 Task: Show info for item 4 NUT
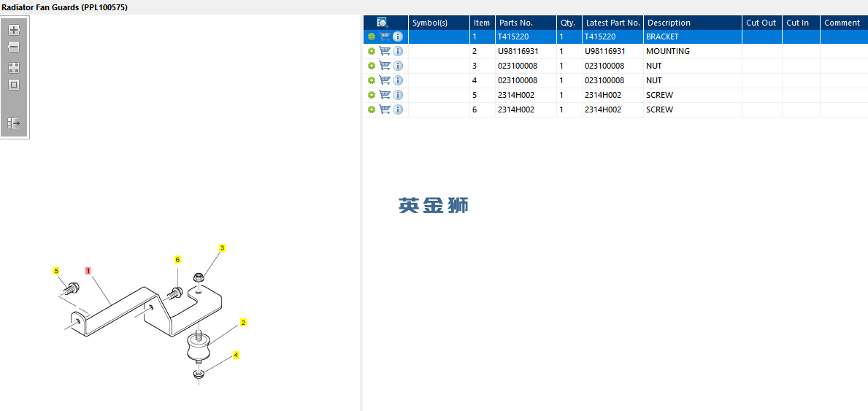pyautogui.click(x=398, y=80)
